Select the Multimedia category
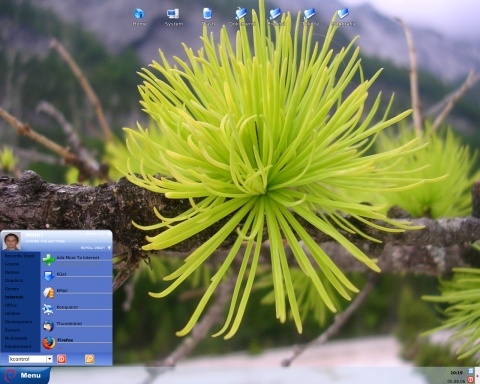480x384 pixels. tap(16, 338)
